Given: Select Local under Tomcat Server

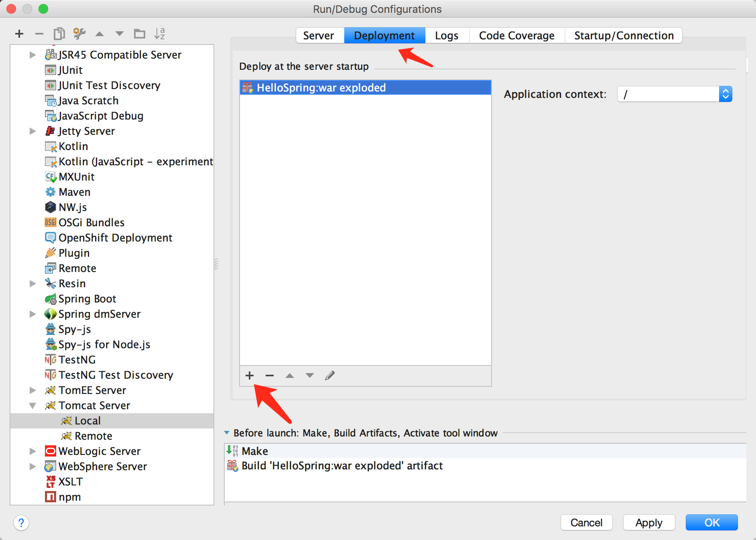Looking at the screenshot, I should pos(112,421).
